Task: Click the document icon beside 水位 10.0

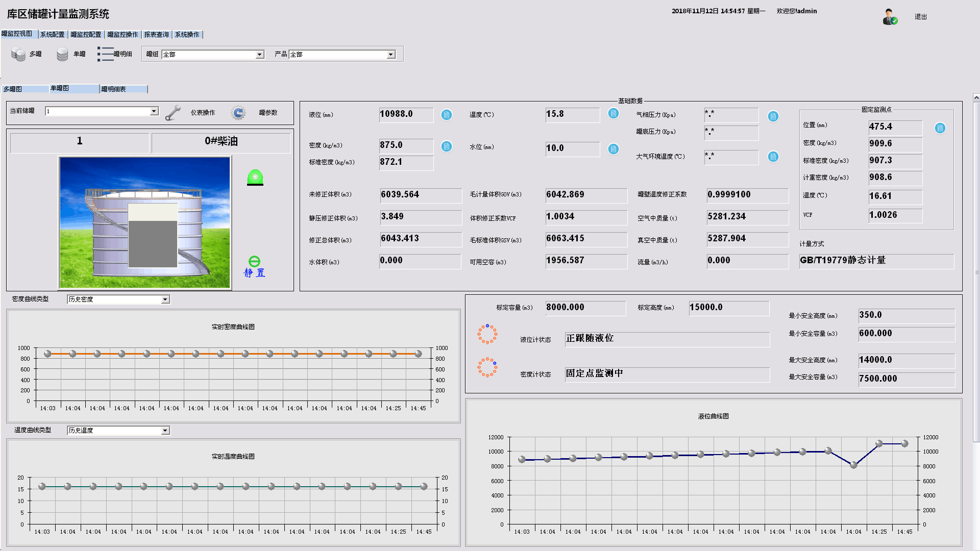Action: coord(614,149)
